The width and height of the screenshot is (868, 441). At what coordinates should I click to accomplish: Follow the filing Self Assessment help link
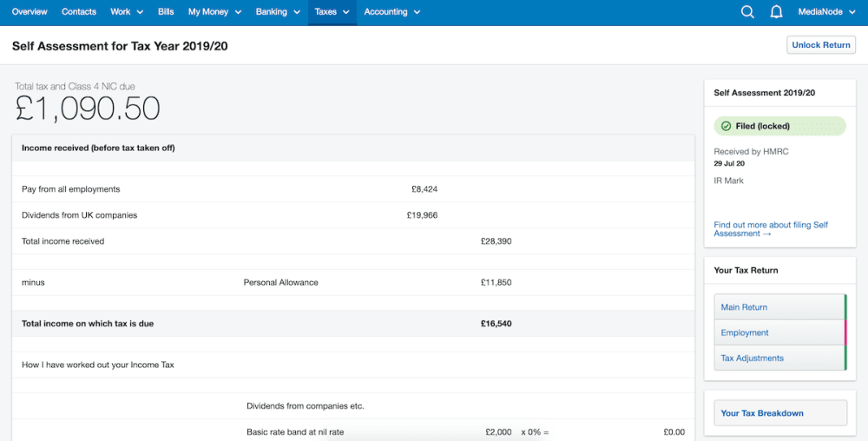770,229
